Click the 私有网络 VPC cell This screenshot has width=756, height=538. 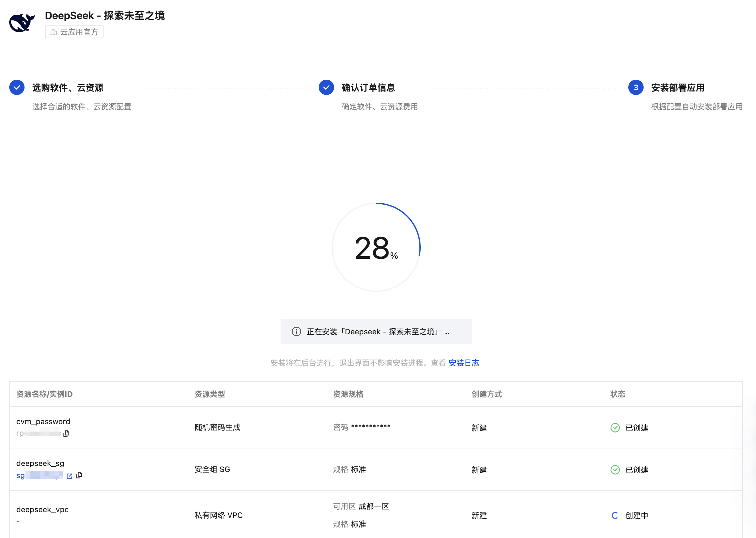click(x=218, y=515)
